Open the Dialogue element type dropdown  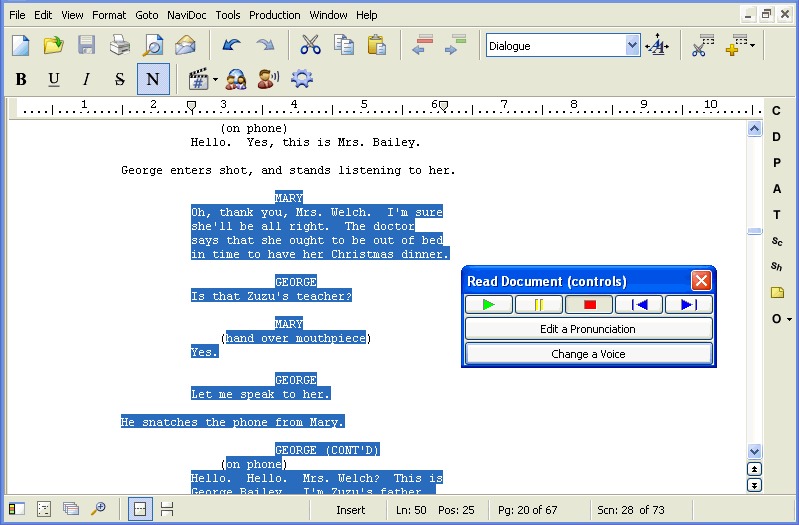tap(632, 45)
